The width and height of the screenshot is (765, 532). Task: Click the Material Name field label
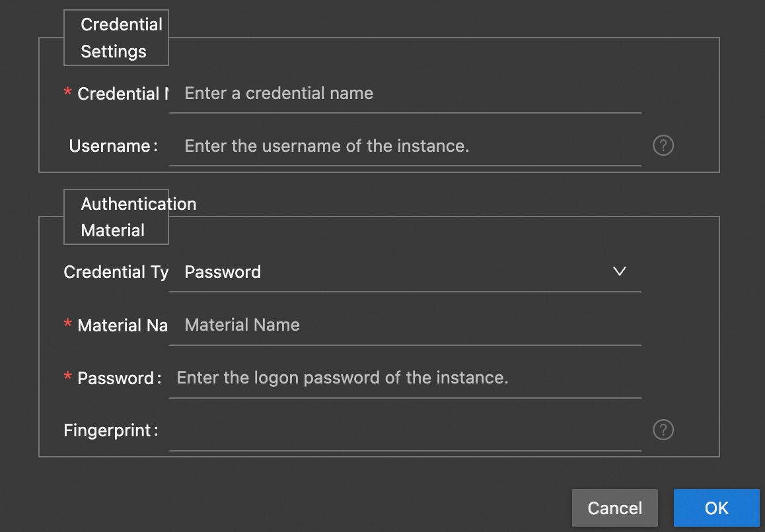(122, 325)
